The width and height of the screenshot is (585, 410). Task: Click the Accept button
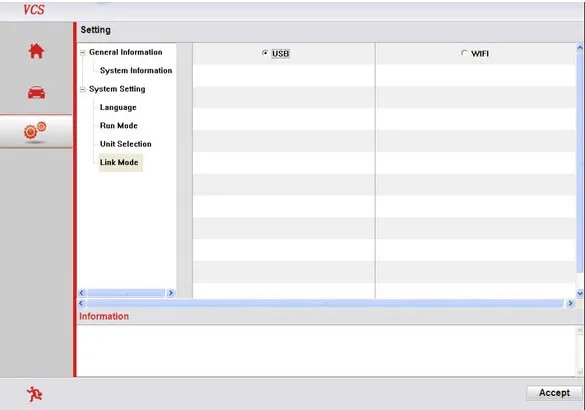coord(554,393)
